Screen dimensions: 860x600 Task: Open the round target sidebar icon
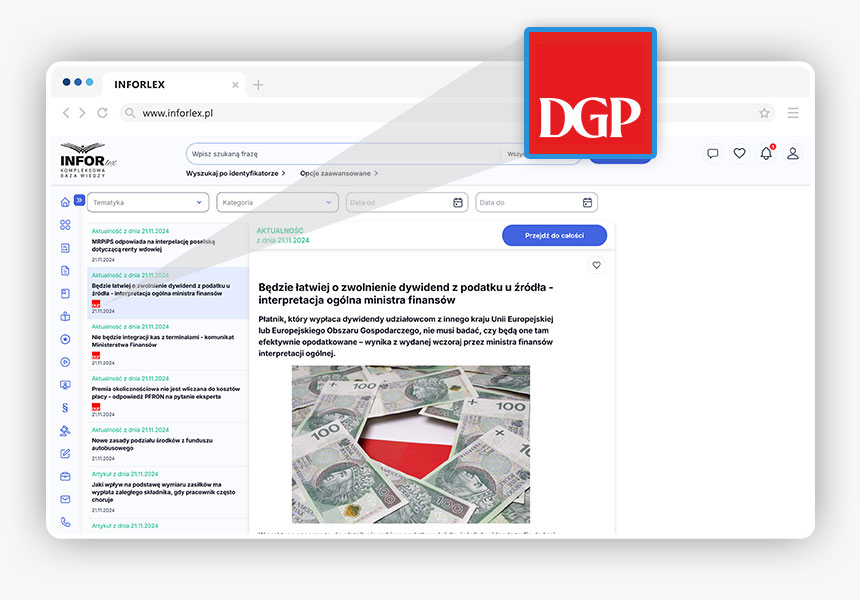pos(65,339)
